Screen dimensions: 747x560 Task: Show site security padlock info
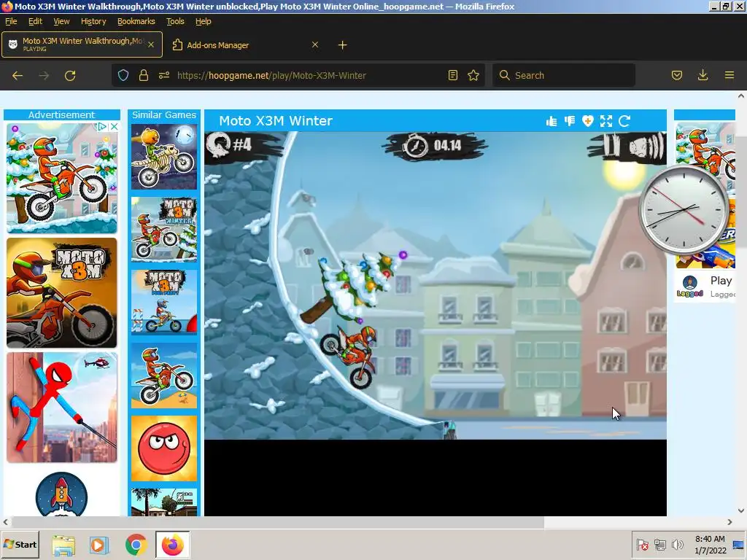tap(144, 75)
